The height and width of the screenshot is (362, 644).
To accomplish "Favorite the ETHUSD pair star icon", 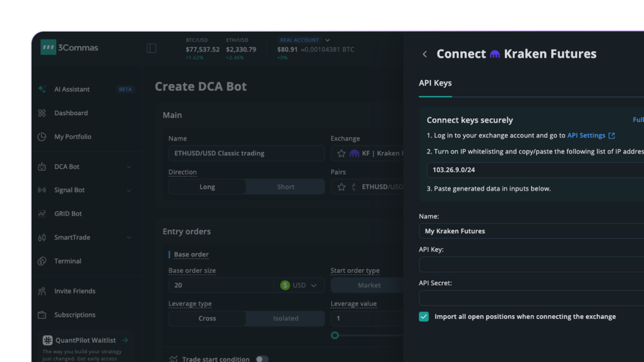I will [341, 187].
